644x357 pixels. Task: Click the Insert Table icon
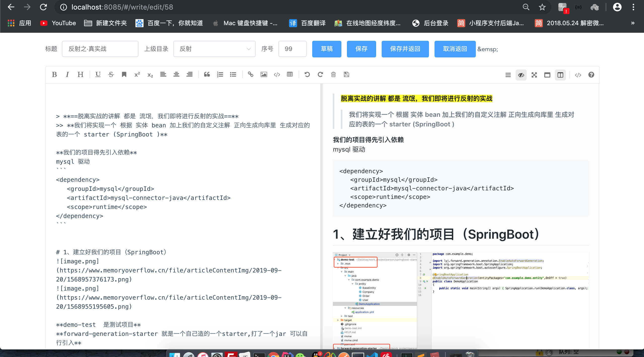290,74
